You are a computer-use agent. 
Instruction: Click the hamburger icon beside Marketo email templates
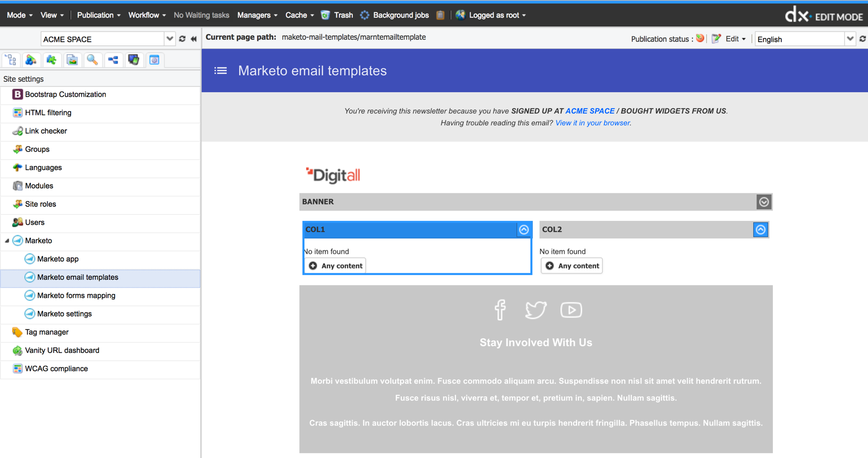pyautogui.click(x=220, y=70)
